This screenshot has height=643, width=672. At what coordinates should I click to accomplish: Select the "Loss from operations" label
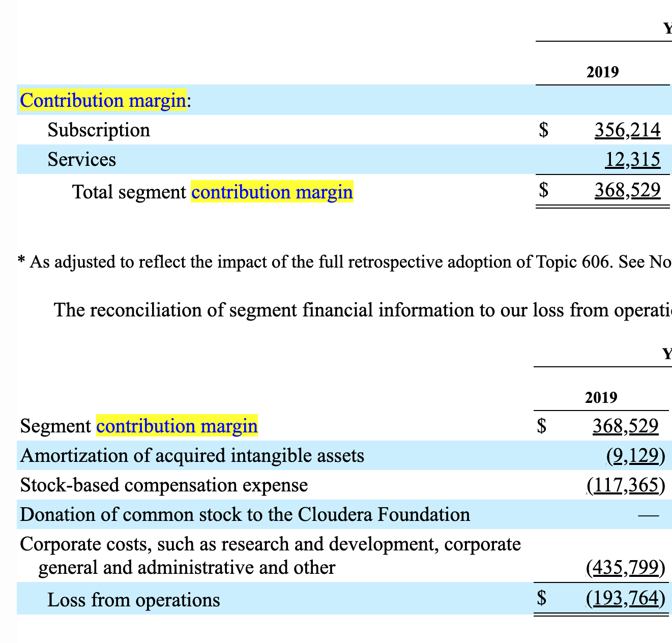[x=133, y=600]
